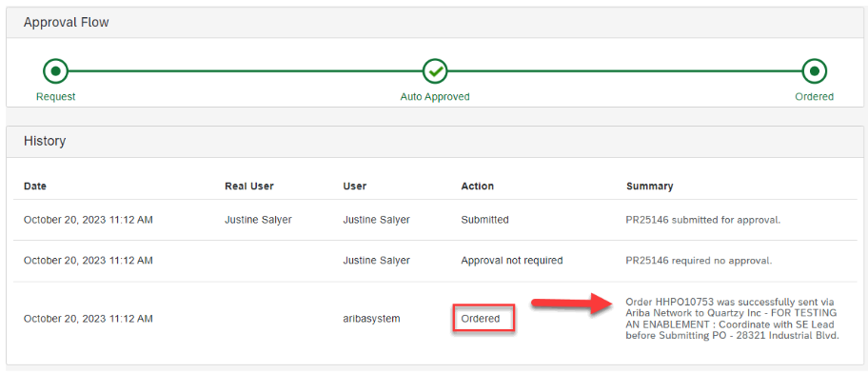Select the Request step label
Image resolution: width=868 pixels, height=373 pixels.
56,97
